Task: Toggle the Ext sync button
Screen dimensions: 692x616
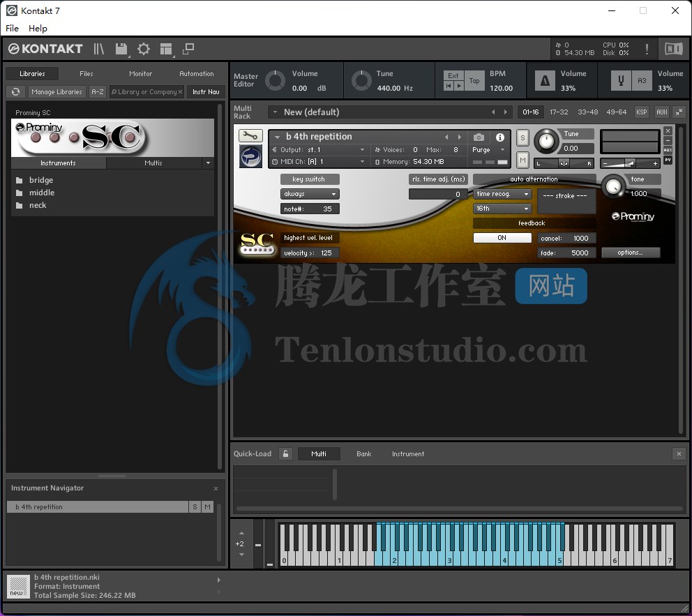Action: (453, 75)
